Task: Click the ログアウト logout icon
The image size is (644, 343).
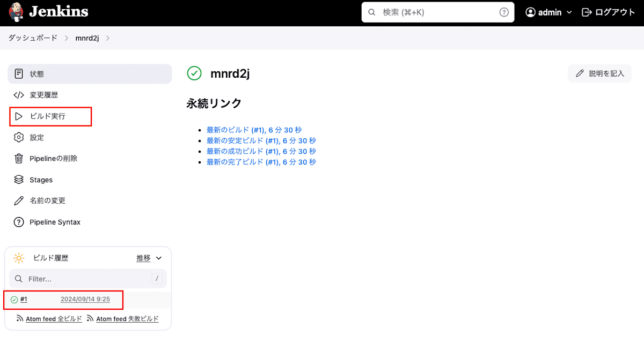Action: [x=587, y=12]
